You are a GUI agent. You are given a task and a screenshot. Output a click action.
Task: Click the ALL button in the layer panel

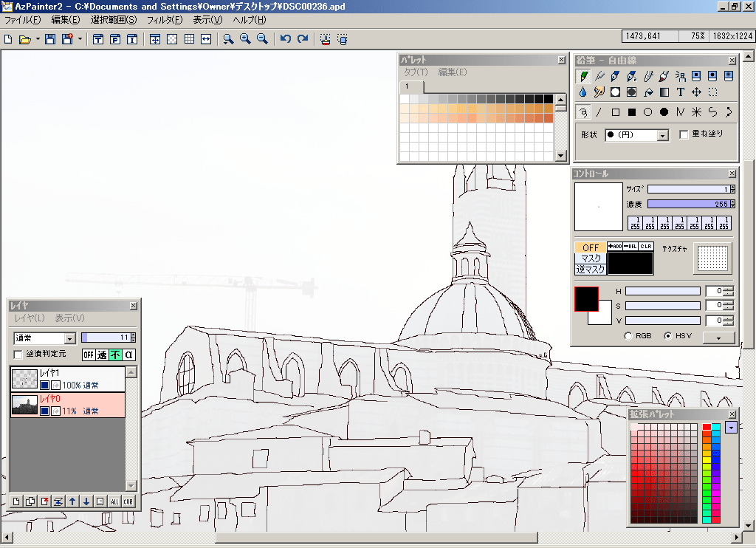[114, 500]
